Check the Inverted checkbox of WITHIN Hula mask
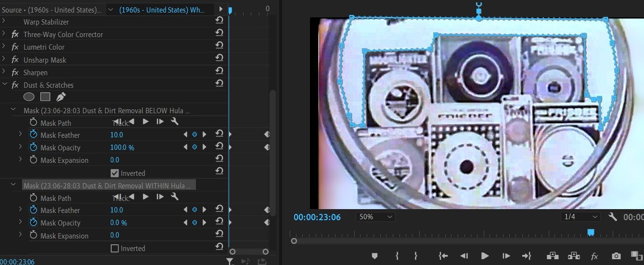The width and height of the screenshot is (644, 265). tap(115, 249)
